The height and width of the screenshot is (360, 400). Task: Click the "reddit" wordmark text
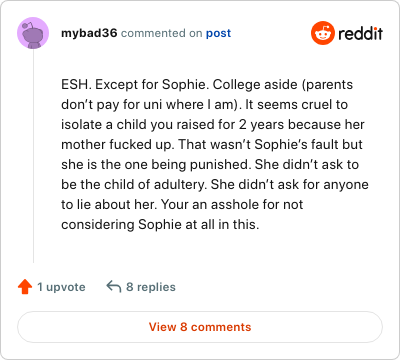click(x=360, y=33)
